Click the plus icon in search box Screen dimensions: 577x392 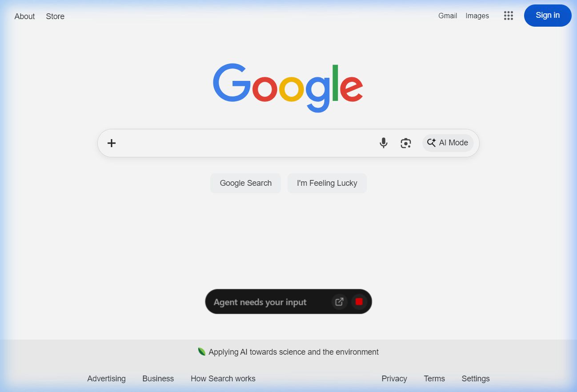pyautogui.click(x=112, y=143)
